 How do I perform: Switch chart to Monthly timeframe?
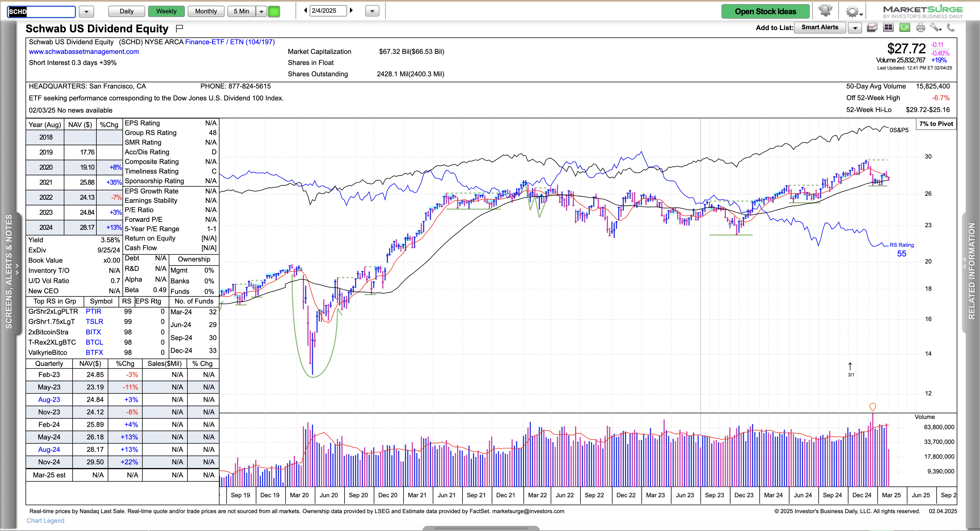206,11
